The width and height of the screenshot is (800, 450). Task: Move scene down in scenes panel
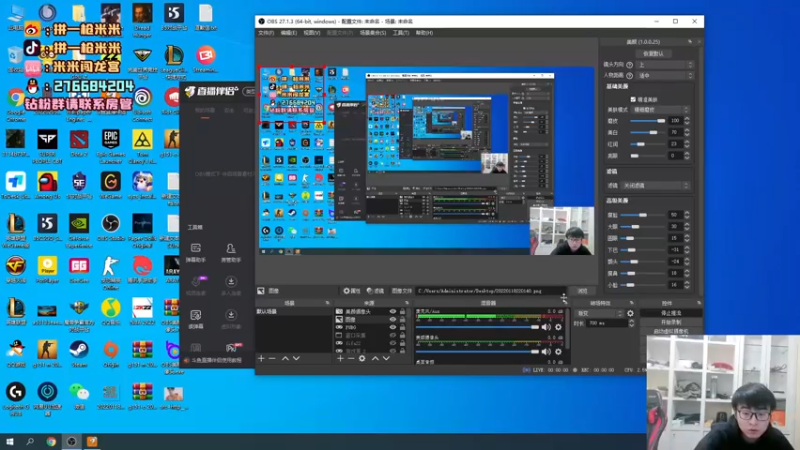(x=296, y=359)
